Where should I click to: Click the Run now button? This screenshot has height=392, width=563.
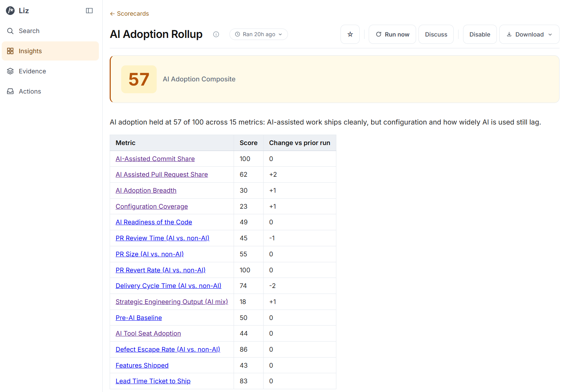(x=392, y=34)
